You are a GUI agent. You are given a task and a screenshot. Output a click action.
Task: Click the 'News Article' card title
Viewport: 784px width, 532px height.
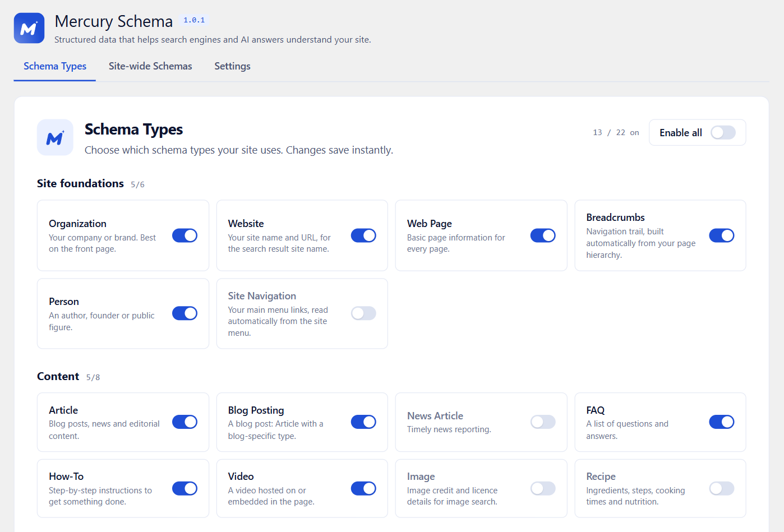[x=435, y=416]
